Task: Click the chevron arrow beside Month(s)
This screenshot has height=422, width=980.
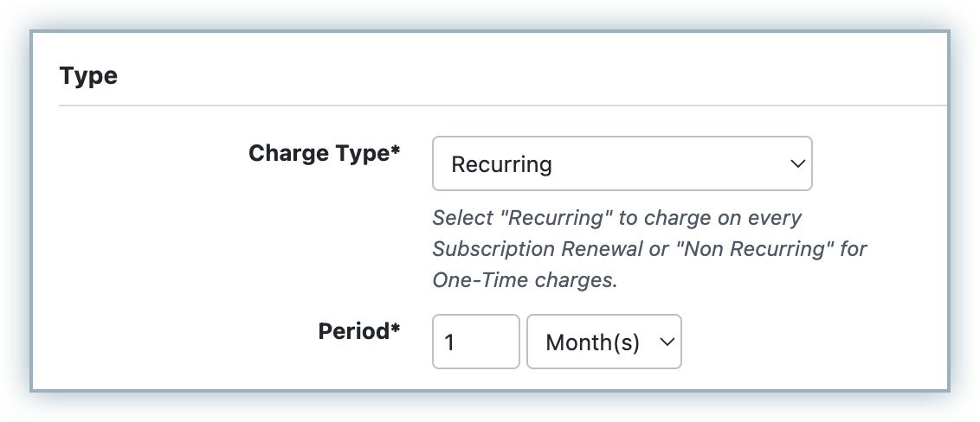Action: 667,342
